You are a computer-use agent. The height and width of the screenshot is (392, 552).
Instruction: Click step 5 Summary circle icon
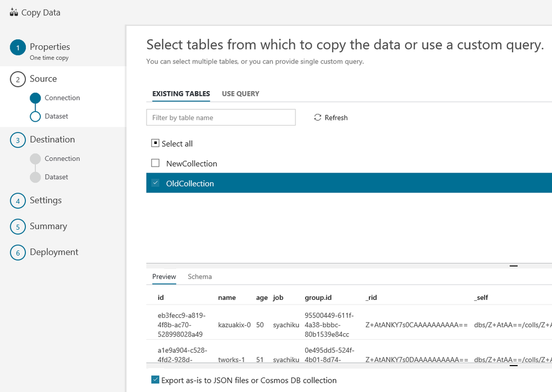click(x=18, y=226)
